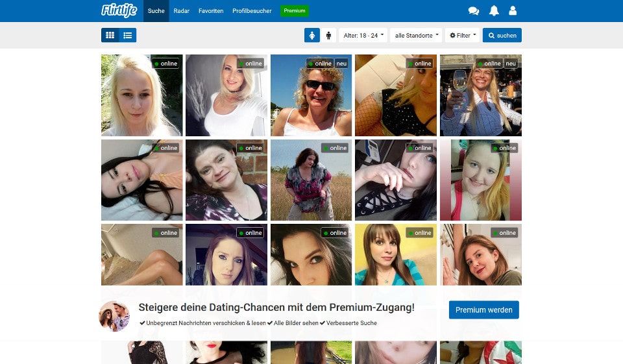Expand the Alter 18 - 24 dropdown
Image resolution: width=623 pixels, height=364 pixels.
(x=363, y=35)
